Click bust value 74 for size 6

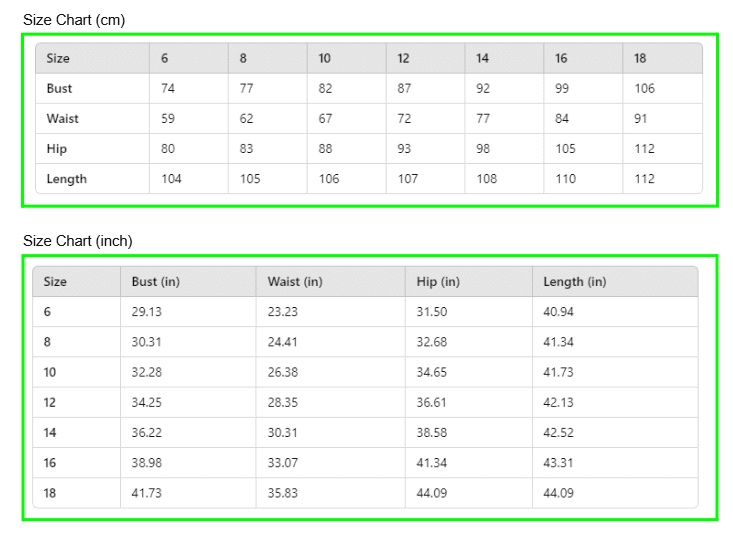[x=168, y=88]
